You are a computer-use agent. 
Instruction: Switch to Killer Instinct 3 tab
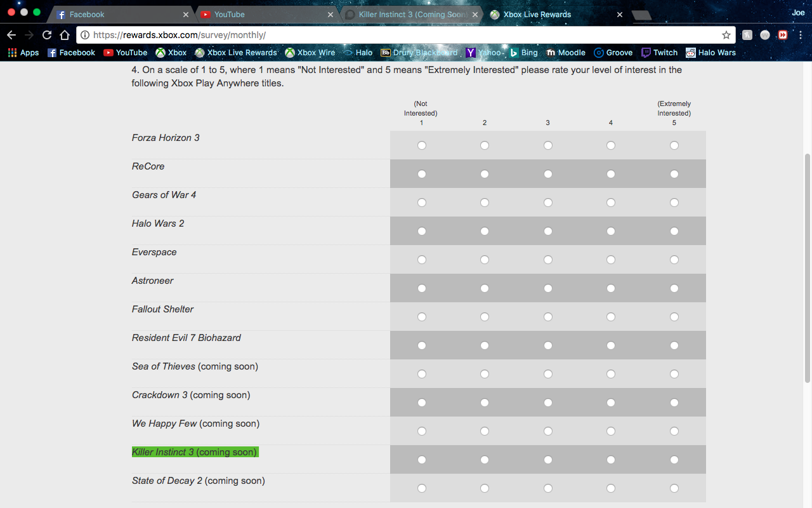click(x=411, y=14)
